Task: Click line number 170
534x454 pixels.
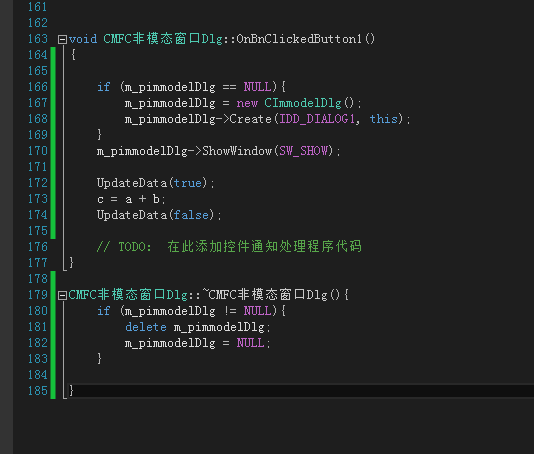Action: [x=38, y=151]
